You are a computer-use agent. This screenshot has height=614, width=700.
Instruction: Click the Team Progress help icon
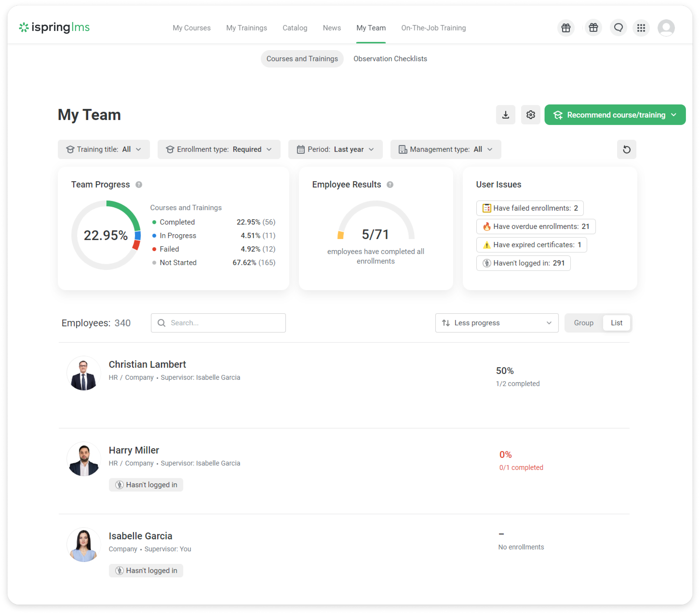click(x=139, y=185)
